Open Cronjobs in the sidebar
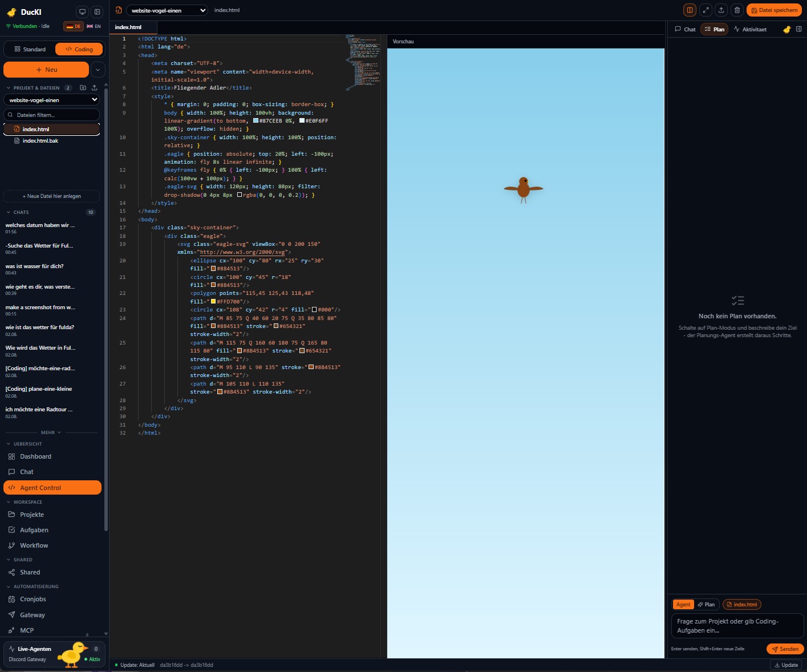This screenshot has height=672, width=807. point(54,599)
